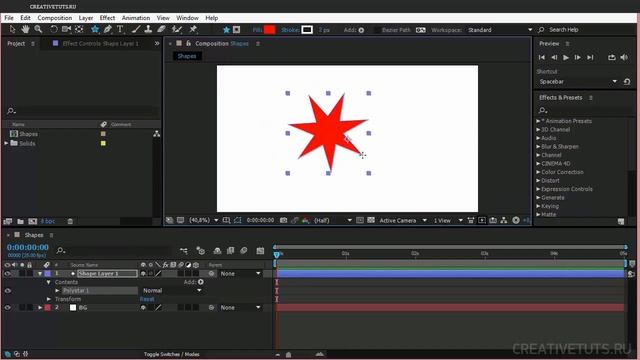The image size is (640, 360).
Task: Click Reset next to Transform
Action: [147, 299]
